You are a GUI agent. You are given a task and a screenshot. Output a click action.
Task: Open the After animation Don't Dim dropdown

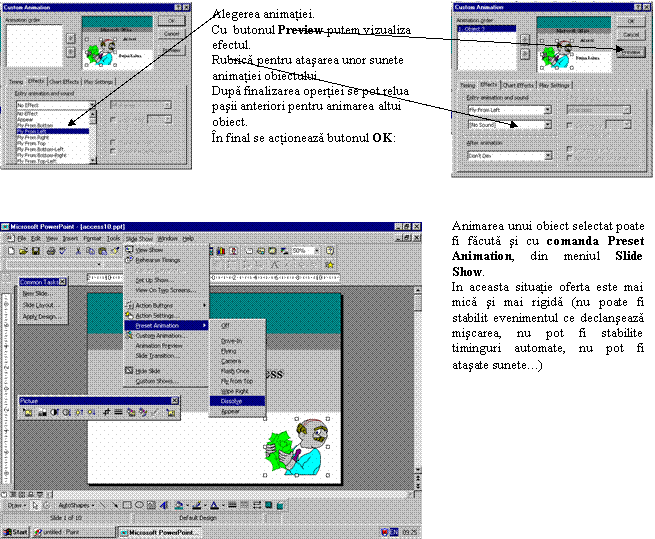point(546,156)
